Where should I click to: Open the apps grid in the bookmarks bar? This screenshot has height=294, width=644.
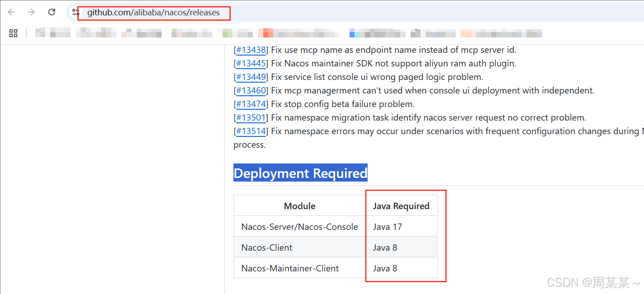coord(13,33)
